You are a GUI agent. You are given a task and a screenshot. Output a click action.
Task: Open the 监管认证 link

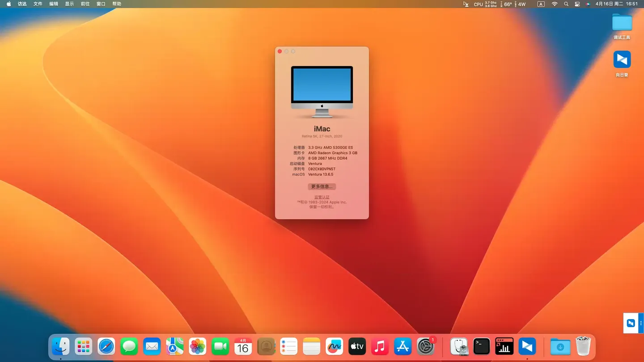tap(322, 197)
